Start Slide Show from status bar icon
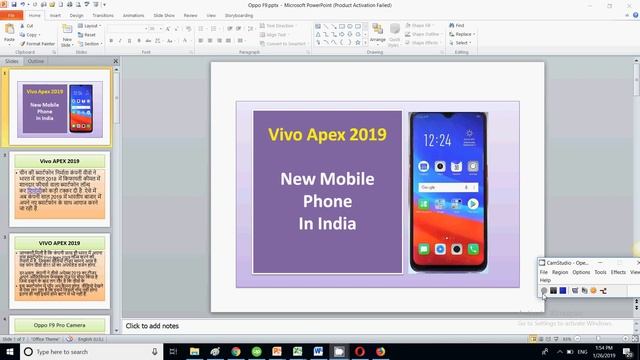The height and width of the screenshot is (360, 640). (x=556, y=339)
